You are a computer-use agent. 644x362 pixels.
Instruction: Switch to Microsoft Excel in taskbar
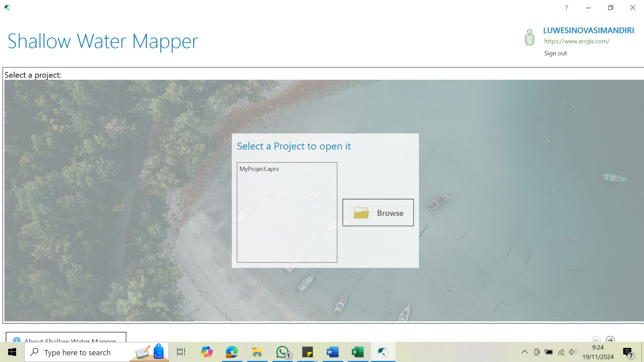357,352
